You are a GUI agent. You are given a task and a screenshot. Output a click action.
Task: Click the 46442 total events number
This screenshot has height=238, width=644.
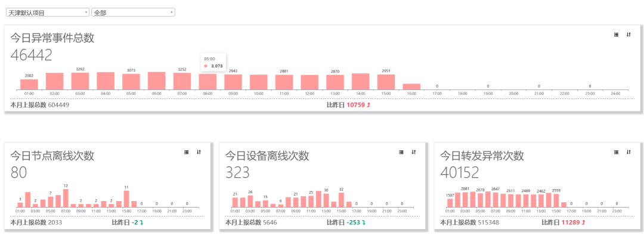click(x=32, y=55)
